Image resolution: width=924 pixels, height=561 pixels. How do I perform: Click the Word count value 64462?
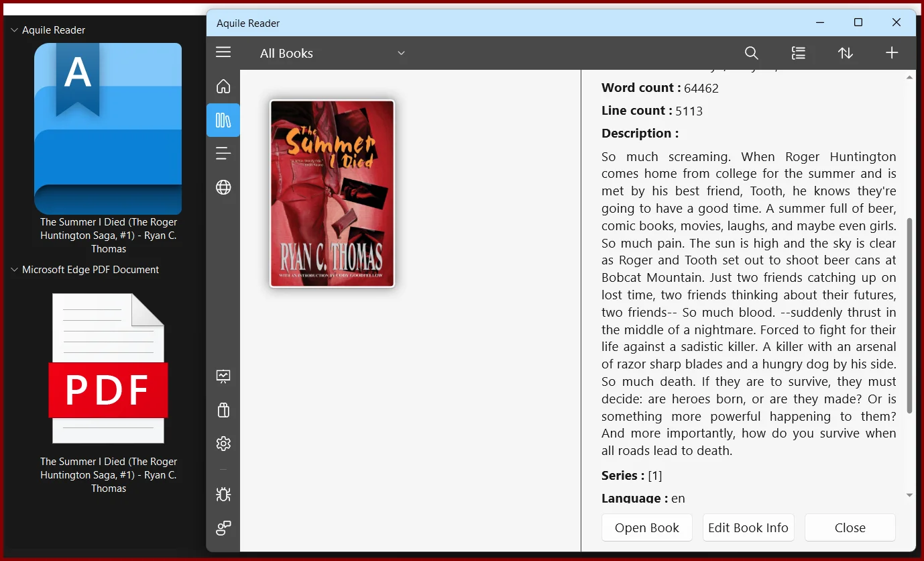(x=701, y=88)
